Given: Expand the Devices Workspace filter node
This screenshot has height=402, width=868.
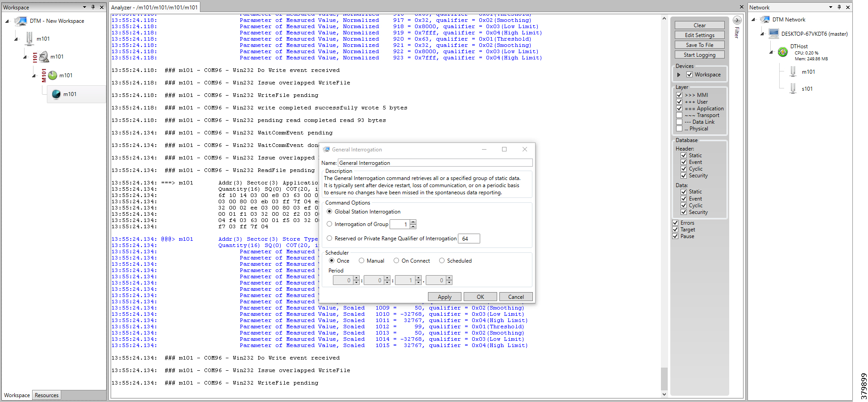Looking at the screenshot, I should click(679, 75).
